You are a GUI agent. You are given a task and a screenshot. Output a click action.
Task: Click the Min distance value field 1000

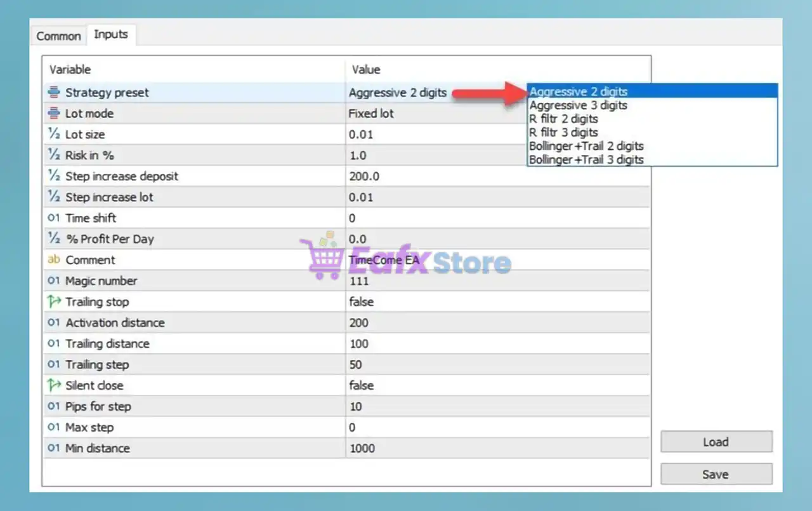tap(497, 449)
